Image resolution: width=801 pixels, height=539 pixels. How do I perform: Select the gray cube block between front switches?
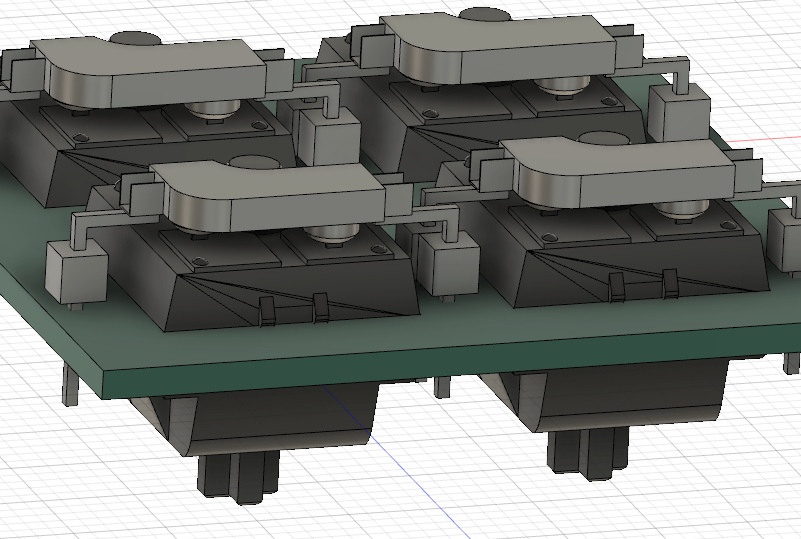[449, 263]
